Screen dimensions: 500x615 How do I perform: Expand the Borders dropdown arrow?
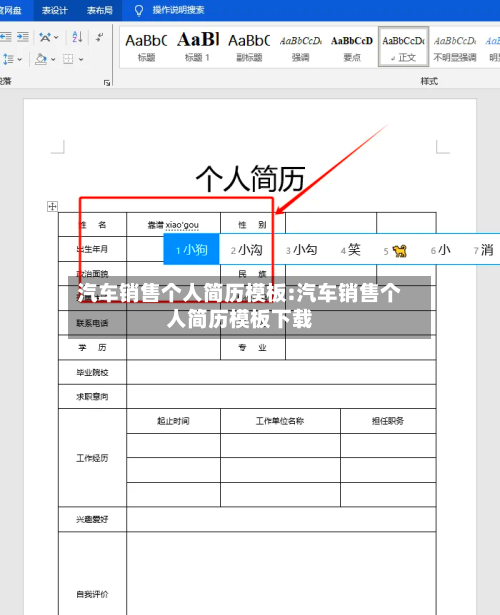pyautogui.click(x=81, y=60)
